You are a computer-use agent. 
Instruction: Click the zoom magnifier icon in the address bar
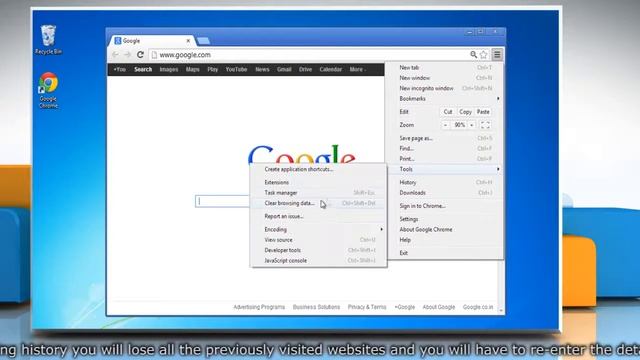point(473,54)
